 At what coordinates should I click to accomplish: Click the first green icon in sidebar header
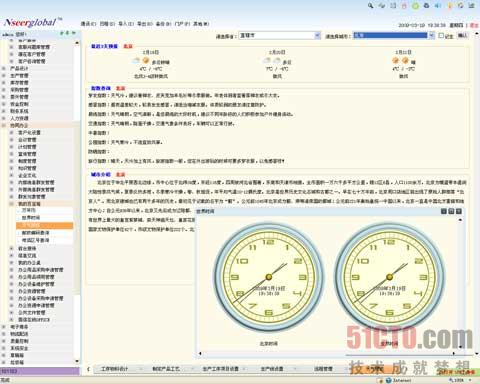pos(62,33)
